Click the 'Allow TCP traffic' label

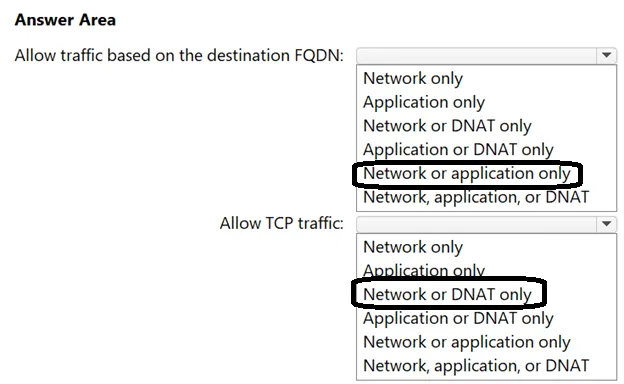pos(281,224)
